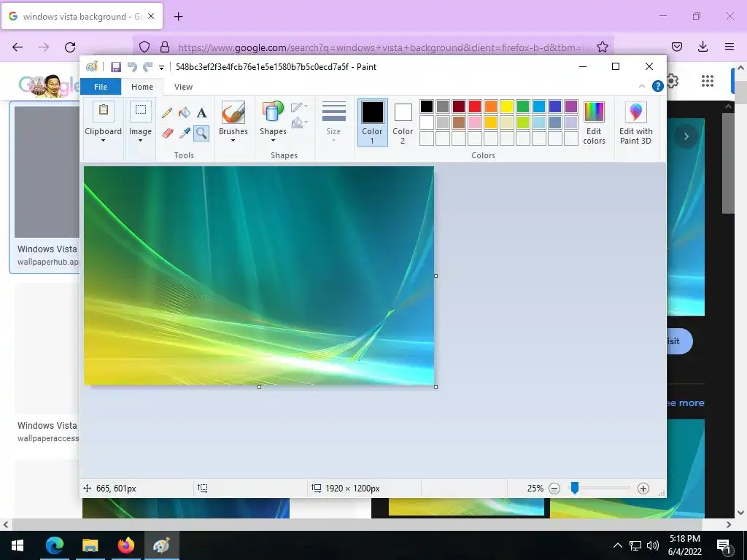Pick the purple color swatch
The image size is (747, 560).
[x=571, y=106]
